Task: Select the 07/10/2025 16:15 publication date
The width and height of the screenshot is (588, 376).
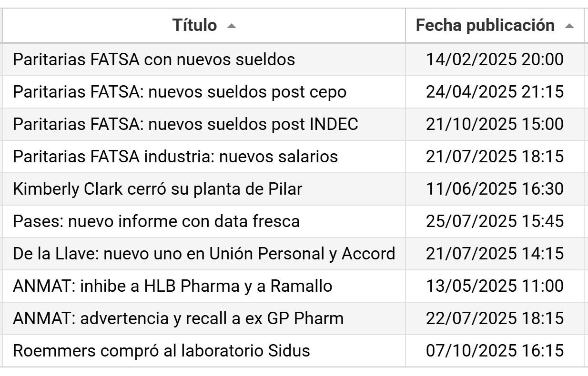Action: coord(495,351)
